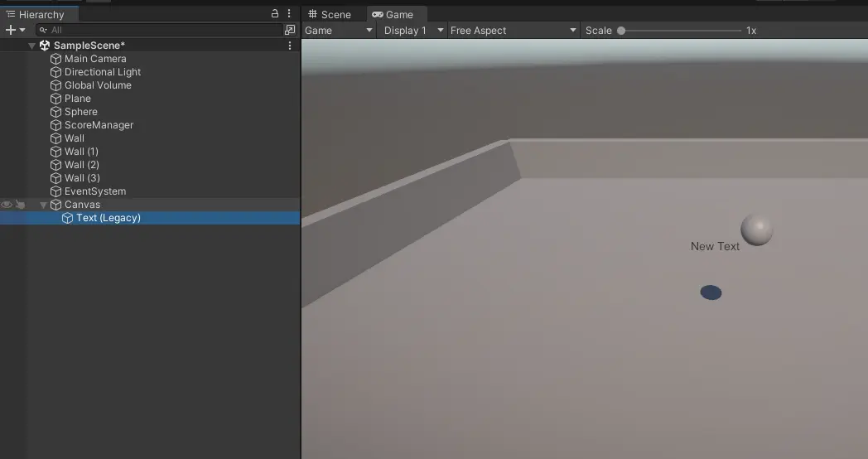Click the Hierarchy panel lock icon
The image size is (868, 459).
click(275, 14)
